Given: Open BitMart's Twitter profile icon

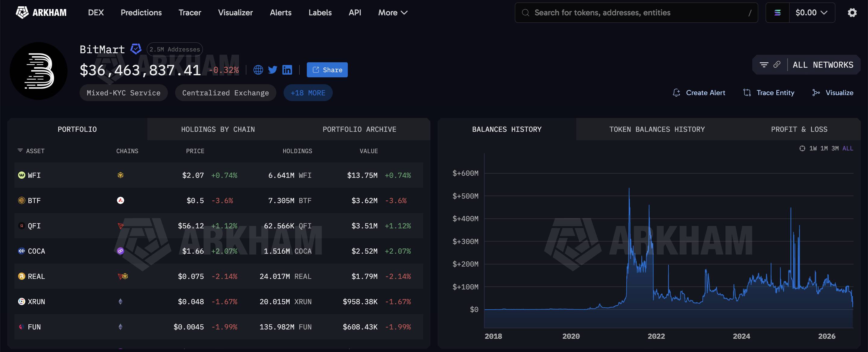Looking at the screenshot, I should [x=272, y=70].
